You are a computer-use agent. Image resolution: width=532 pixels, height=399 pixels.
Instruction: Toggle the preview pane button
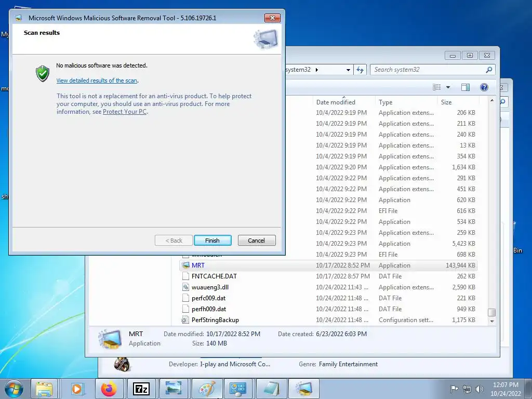click(x=465, y=87)
